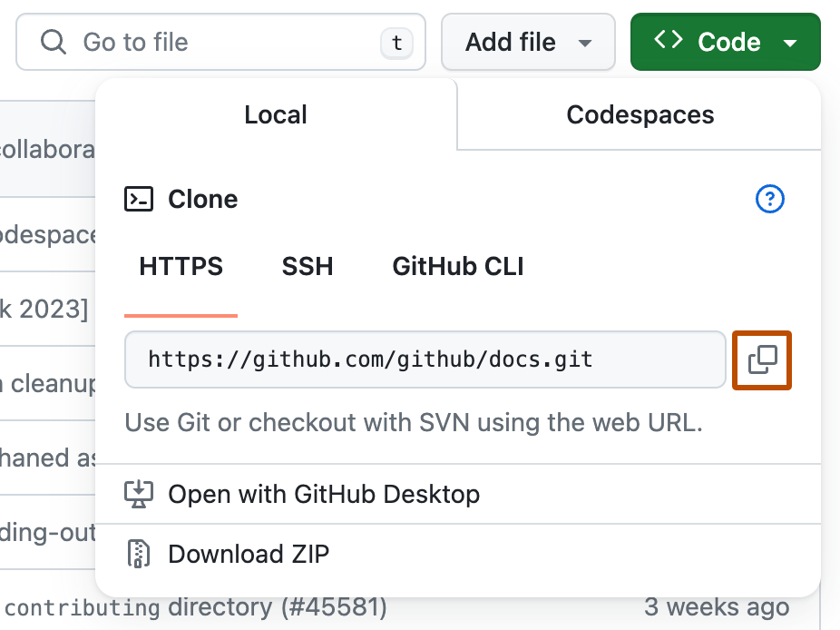Image resolution: width=840 pixels, height=630 pixels.
Task: Click the GitHub Desktop icon
Action: coord(138,493)
